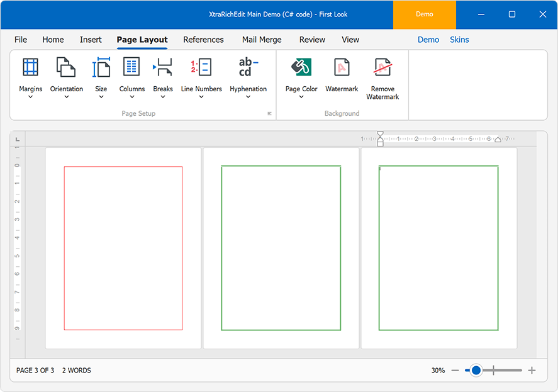Switch to the Mail Merge tab
This screenshot has width=558, height=392.
point(262,39)
